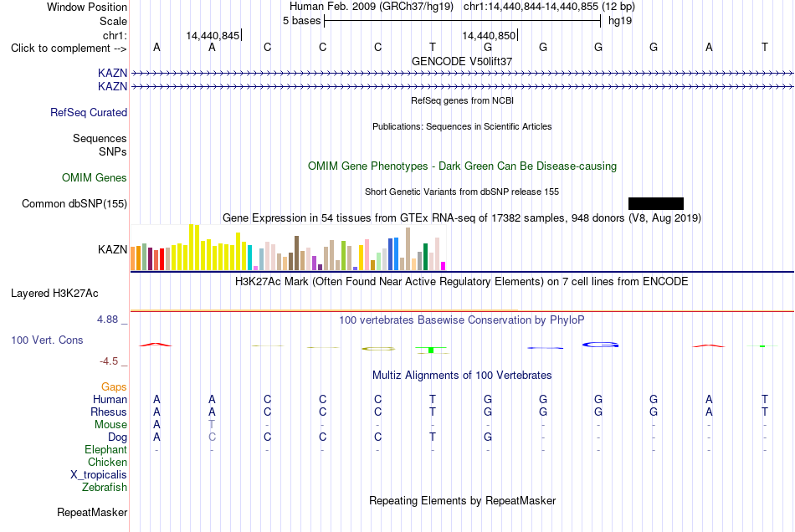
Task: Click the hg19 label next to scale bar
Action: 620,21
